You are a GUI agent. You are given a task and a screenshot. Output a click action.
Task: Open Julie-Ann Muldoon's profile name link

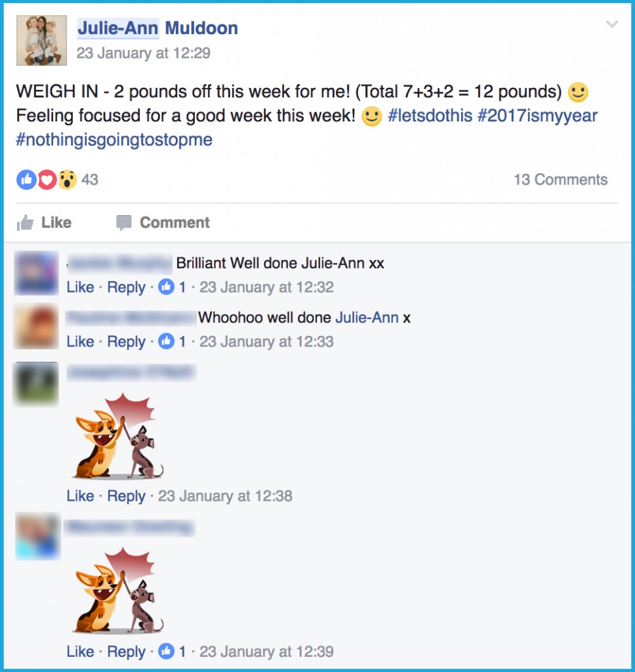[157, 28]
